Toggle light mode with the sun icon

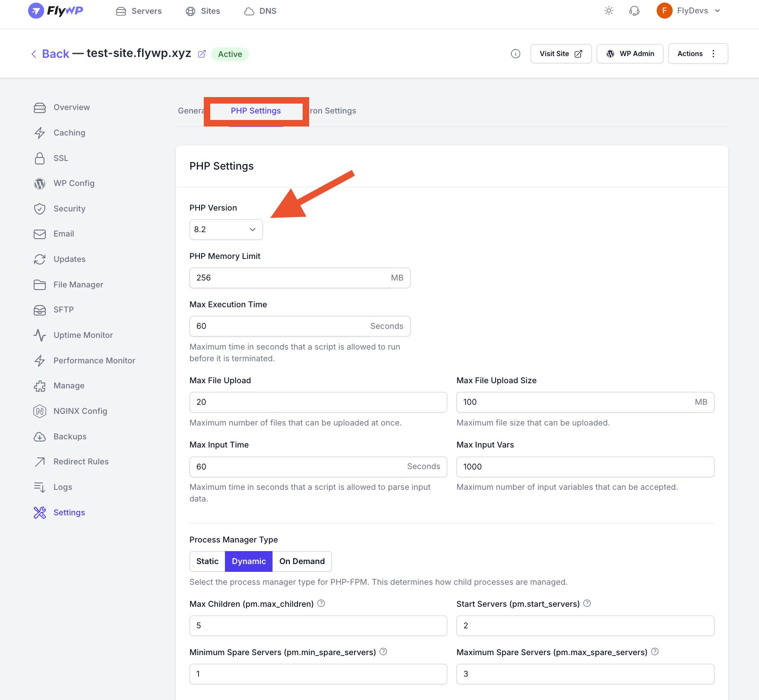608,10
